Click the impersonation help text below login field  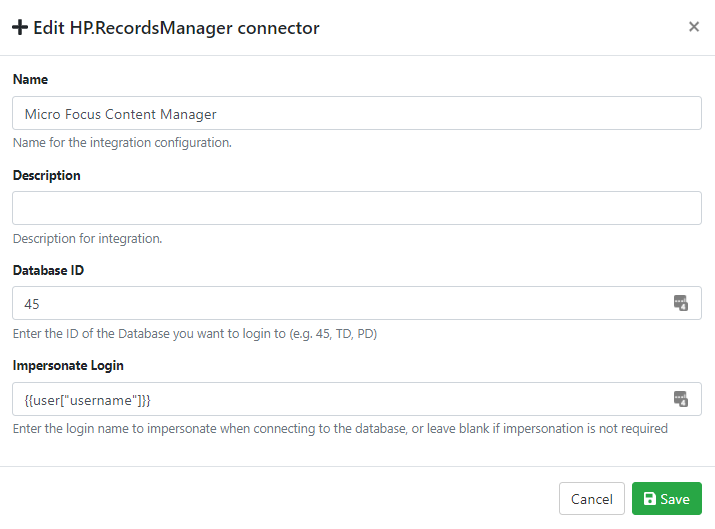pyautogui.click(x=340, y=429)
